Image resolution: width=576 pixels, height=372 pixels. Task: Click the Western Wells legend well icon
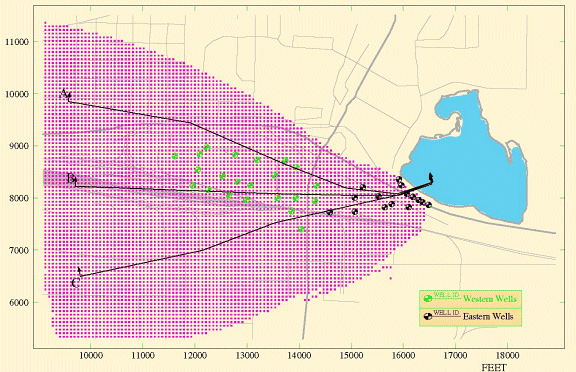tap(428, 299)
